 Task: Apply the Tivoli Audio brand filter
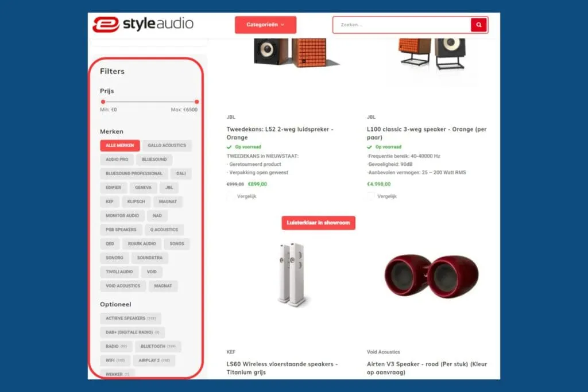(119, 271)
